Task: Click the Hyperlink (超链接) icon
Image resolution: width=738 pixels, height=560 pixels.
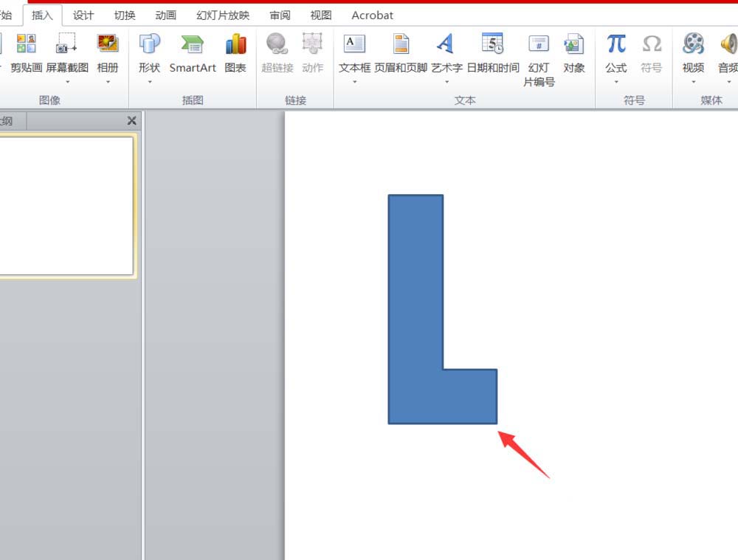Action: tap(277, 44)
